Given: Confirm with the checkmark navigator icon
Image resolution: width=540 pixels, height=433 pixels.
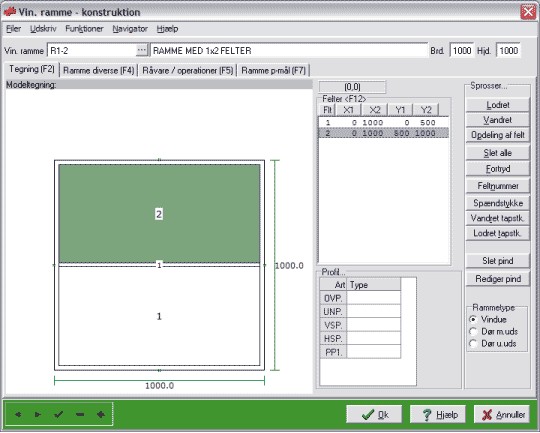Looking at the screenshot, I should 59,414.
